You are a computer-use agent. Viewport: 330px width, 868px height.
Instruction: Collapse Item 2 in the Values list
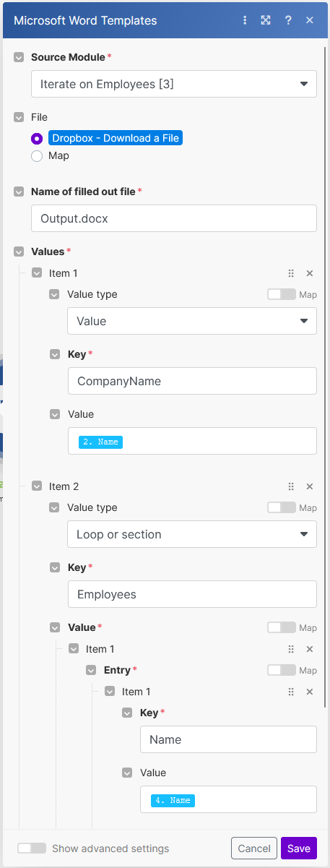click(37, 486)
